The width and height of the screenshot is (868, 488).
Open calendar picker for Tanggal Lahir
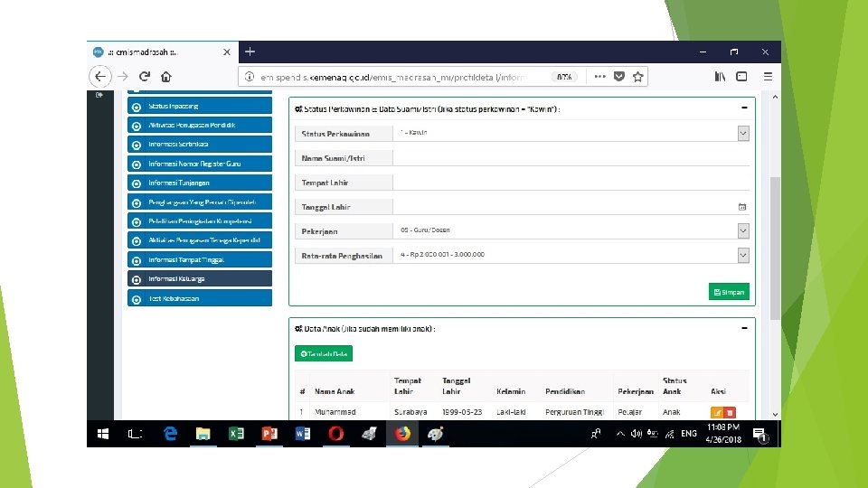(x=742, y=207)
